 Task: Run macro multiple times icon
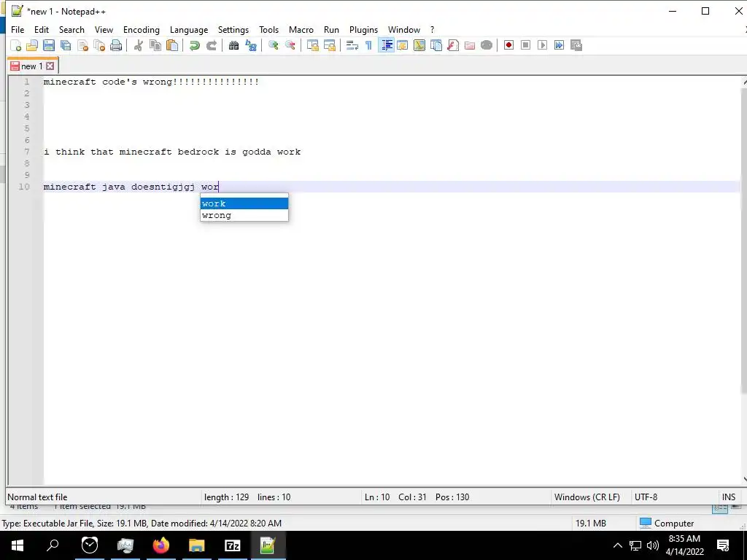point(560,45)
